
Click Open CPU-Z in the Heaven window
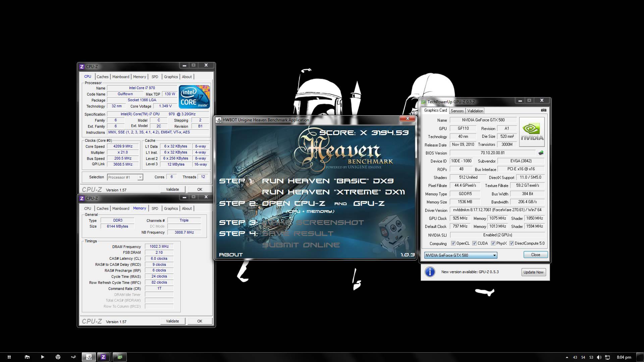coord(293,203)
